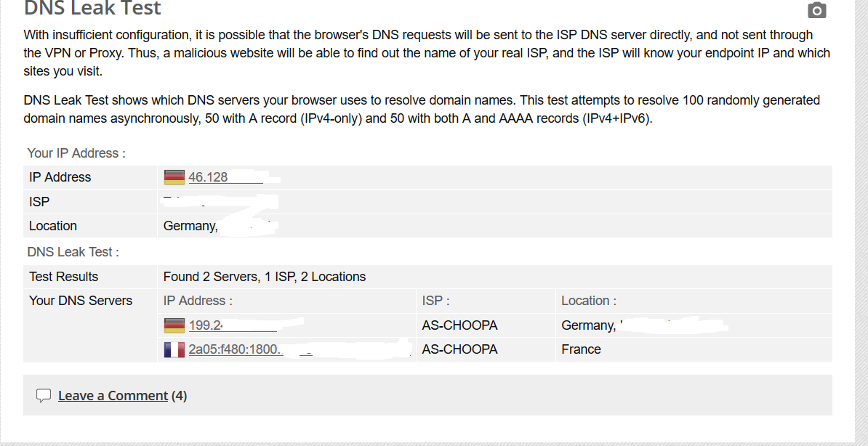868x446 pixels.
Task: Click the camera screenshot icon
Action: coord(817,10)
